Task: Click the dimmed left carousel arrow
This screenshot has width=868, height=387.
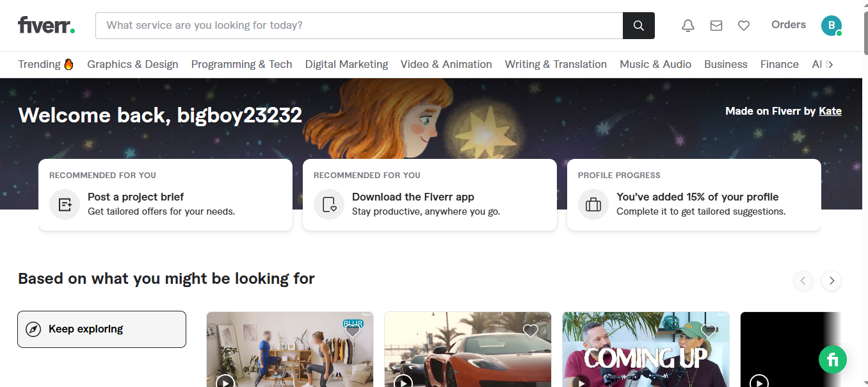Action: [x=803, y=281]
